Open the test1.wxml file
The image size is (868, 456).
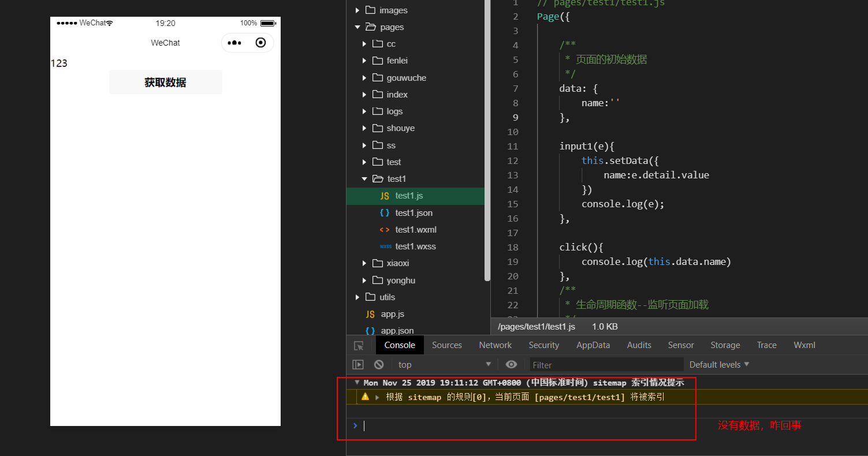pyautogui.click(x=415, y=230)
